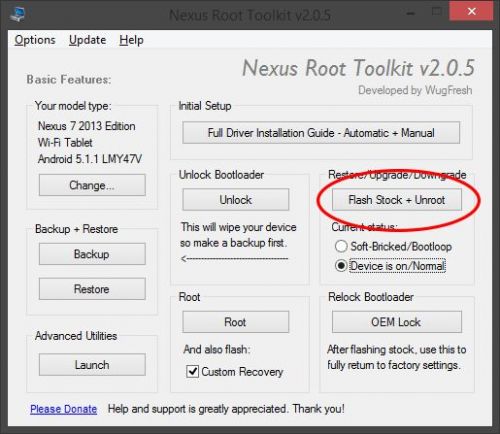Click 'Help and support is greatly appreciated' text
500x434 pixels.
tap(226, 409)
